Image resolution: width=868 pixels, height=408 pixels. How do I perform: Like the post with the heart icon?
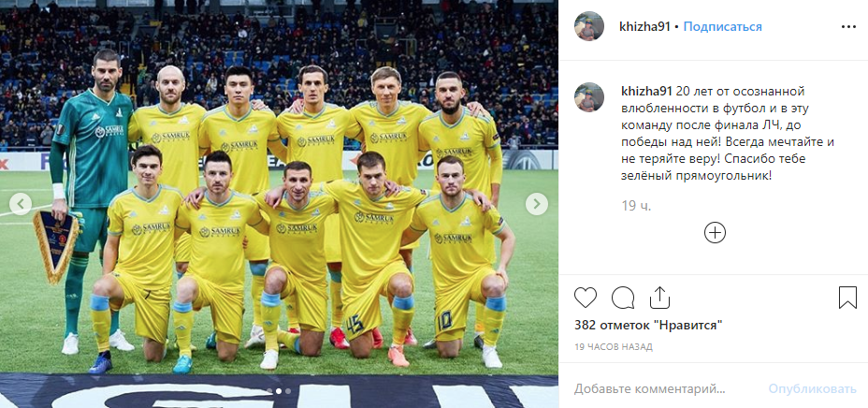pos(586,298)
